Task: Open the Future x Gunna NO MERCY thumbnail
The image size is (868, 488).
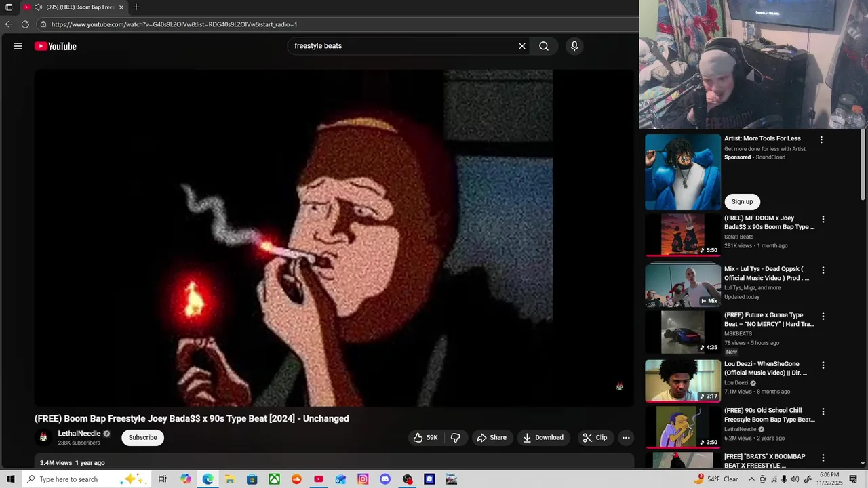Action: point(683,332)
